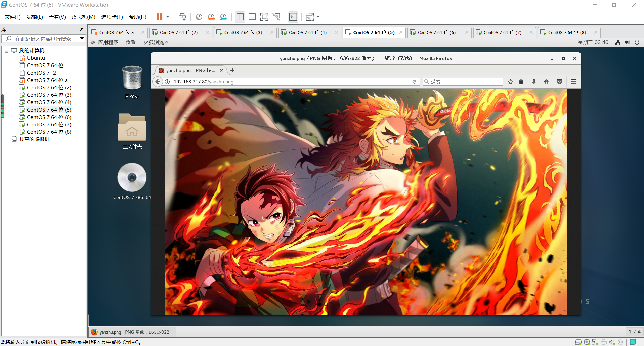Viewport: 644px width, 346px height.
Task: Pause the running virtual machine
Action: click(159, 17)
